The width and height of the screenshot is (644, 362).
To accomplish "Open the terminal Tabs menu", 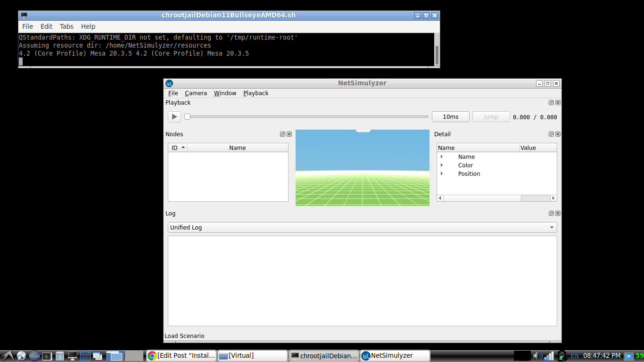I will click(x=66, y=26).
